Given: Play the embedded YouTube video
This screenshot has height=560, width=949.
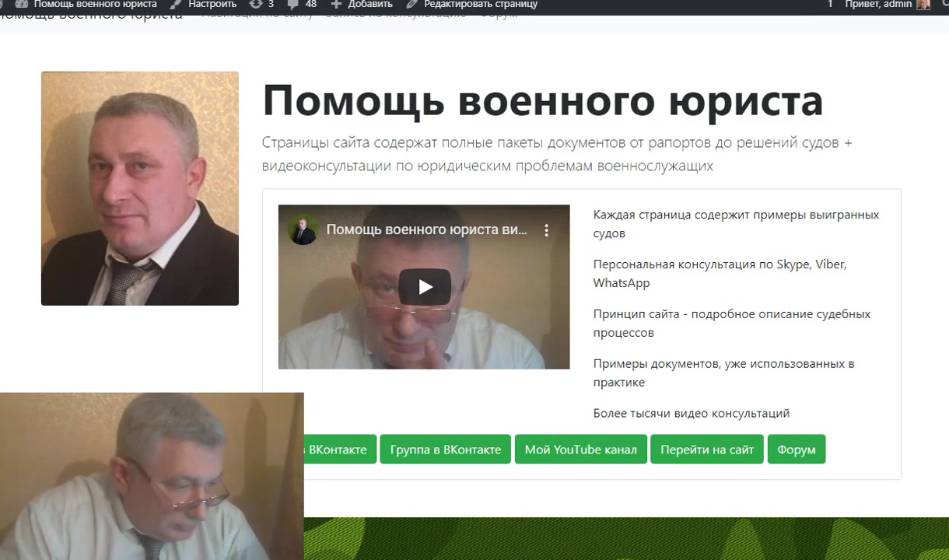Looking at the screenshot, I should 425,287.
